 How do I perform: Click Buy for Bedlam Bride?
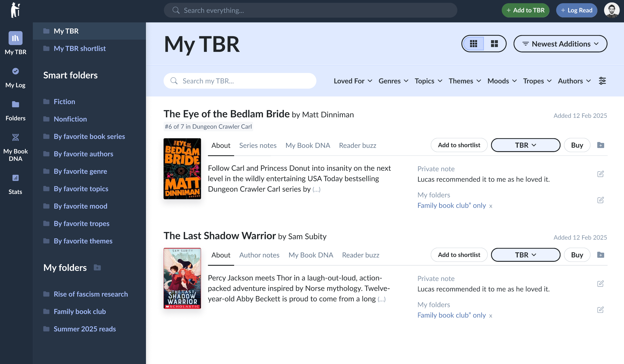tap(577, 145)
